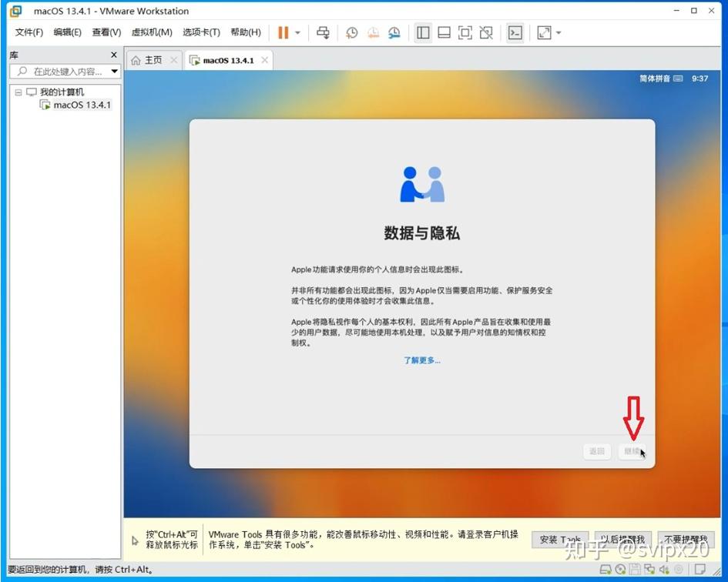Image resolution: width=728 pixels, height=582 pixels.
Task: Click the Send Ctrl+Alt+Del toolbar icon
Action: pyautogui.click(x=323, y=32)
